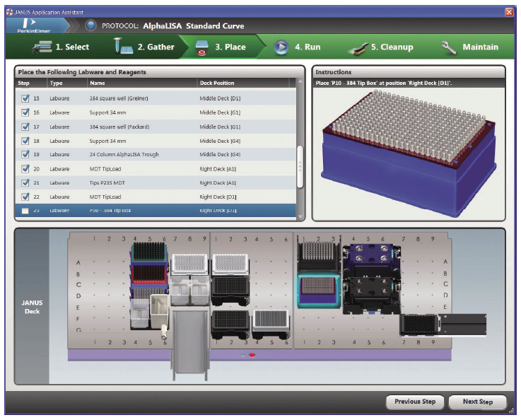Click the Maintain wrench icon

pos(449,47)
